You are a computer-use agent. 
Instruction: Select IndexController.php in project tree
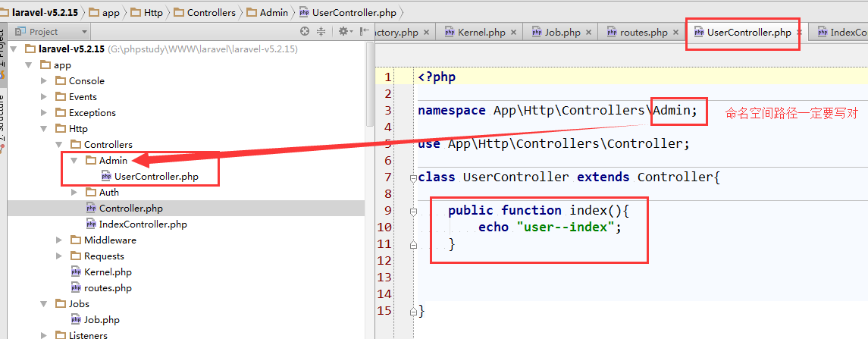tap(143, 224)
